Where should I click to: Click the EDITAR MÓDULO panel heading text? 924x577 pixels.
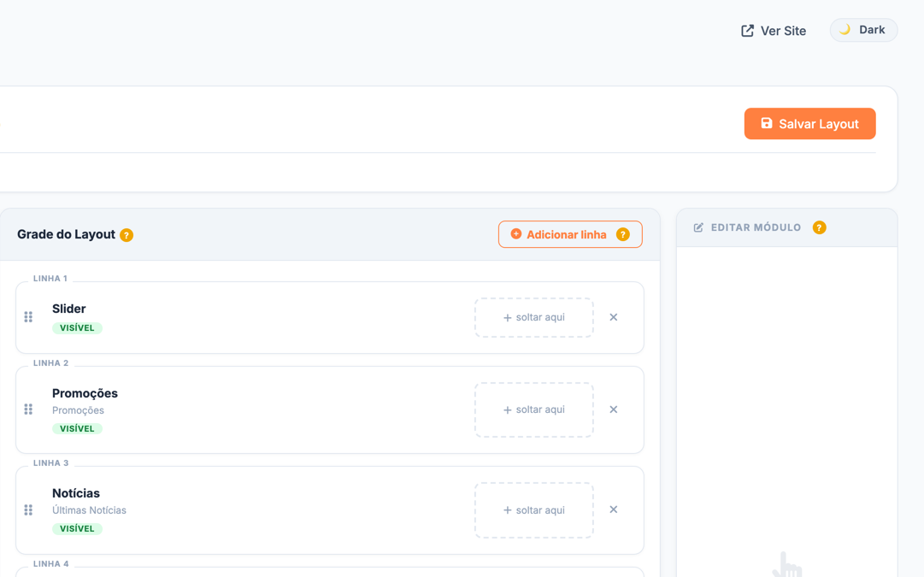(x=756, y=227)
